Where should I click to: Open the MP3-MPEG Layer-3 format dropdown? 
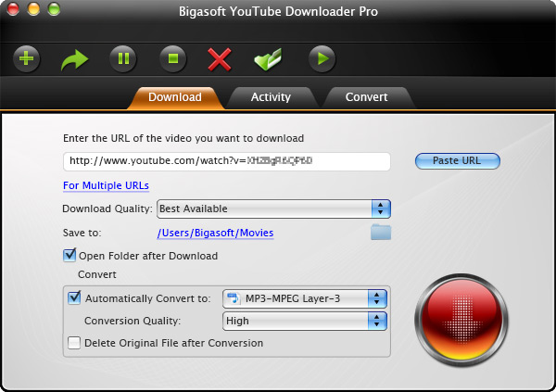point(305,298)
